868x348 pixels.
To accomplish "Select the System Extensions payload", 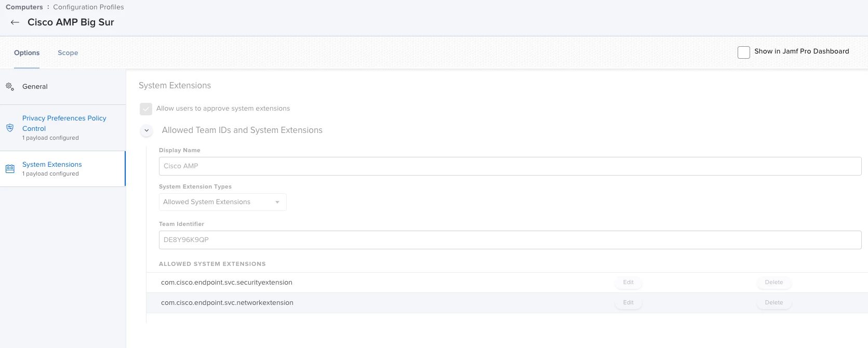I will click(x=63, y=169).
